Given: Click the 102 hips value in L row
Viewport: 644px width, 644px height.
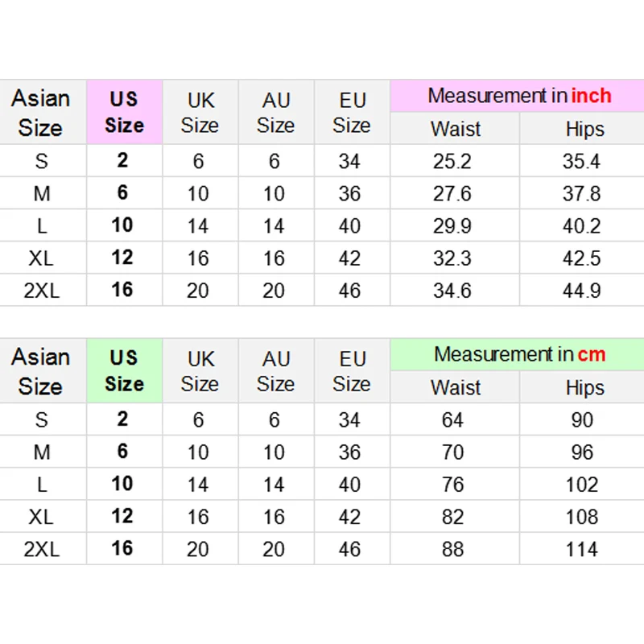Looking at the screenshot, I should pos(581,485).
